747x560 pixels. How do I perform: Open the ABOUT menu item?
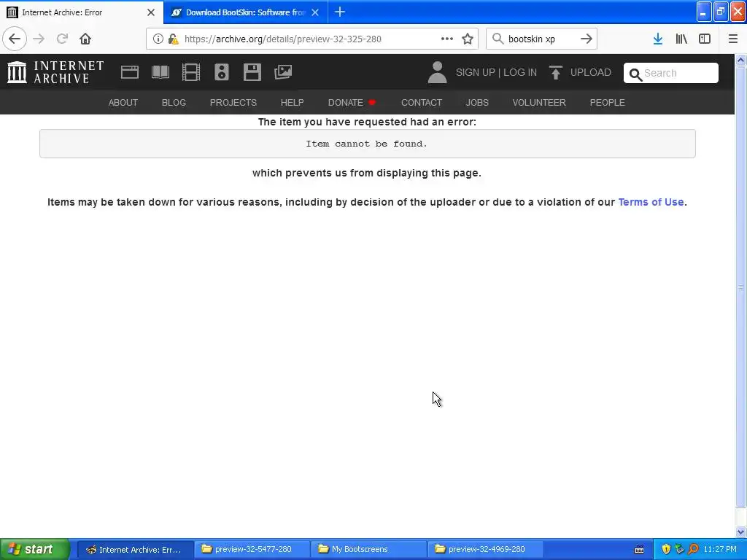click(x=123, y=102)
